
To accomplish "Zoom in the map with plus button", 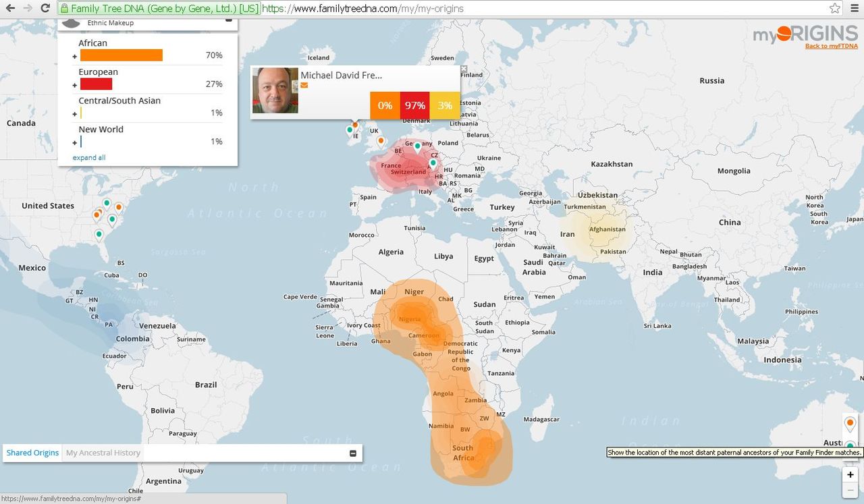I will pyautogui.click(x=850, y=474).
